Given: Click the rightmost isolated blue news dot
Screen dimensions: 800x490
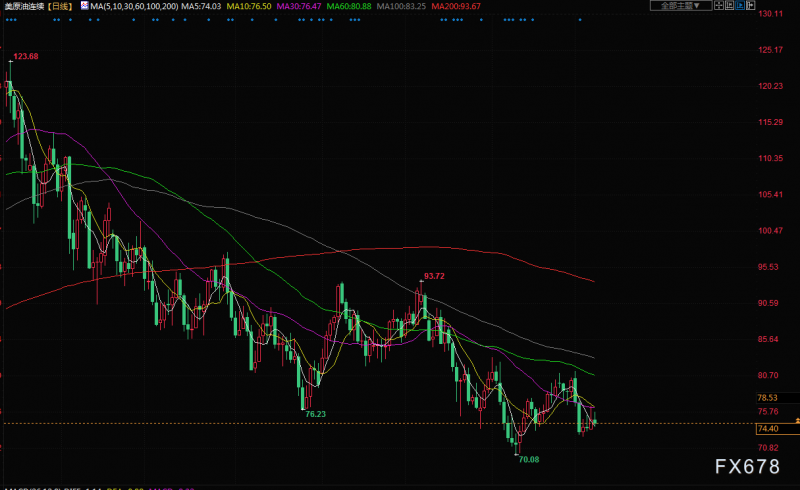Looking at the screenshot, I should coord(580,20).
